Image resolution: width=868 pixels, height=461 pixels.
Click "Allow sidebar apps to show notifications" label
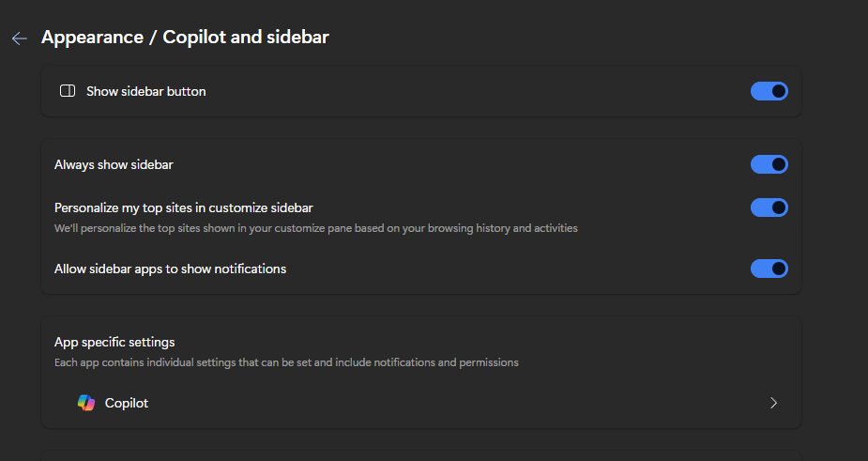[x=170, y=269]
